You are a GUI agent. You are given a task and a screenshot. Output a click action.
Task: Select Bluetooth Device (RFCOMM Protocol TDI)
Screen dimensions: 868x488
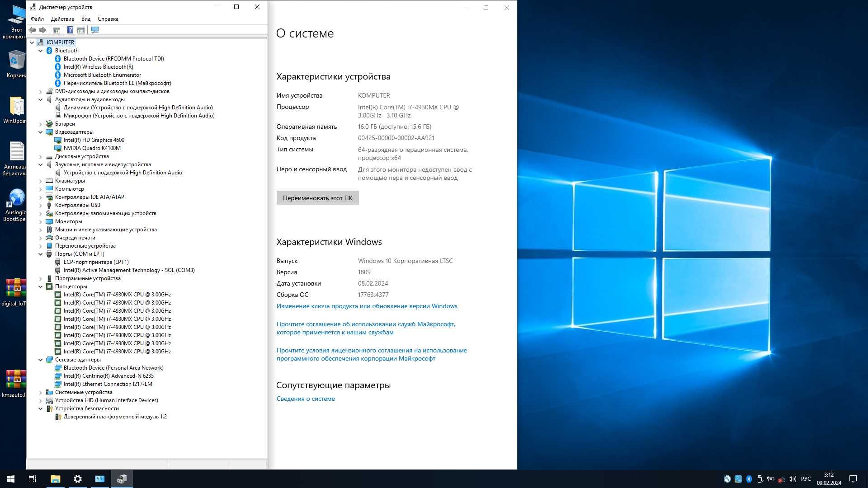[113, 59]
